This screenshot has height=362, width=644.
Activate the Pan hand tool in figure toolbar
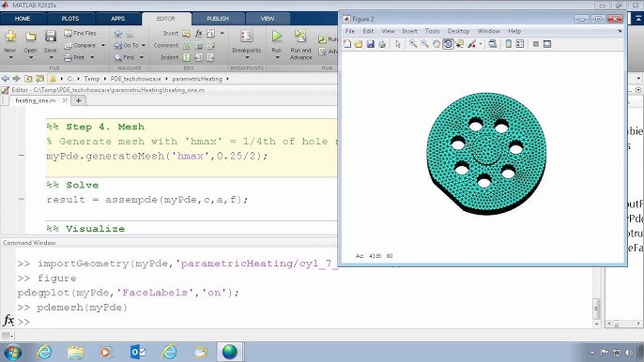coord(437,44)
